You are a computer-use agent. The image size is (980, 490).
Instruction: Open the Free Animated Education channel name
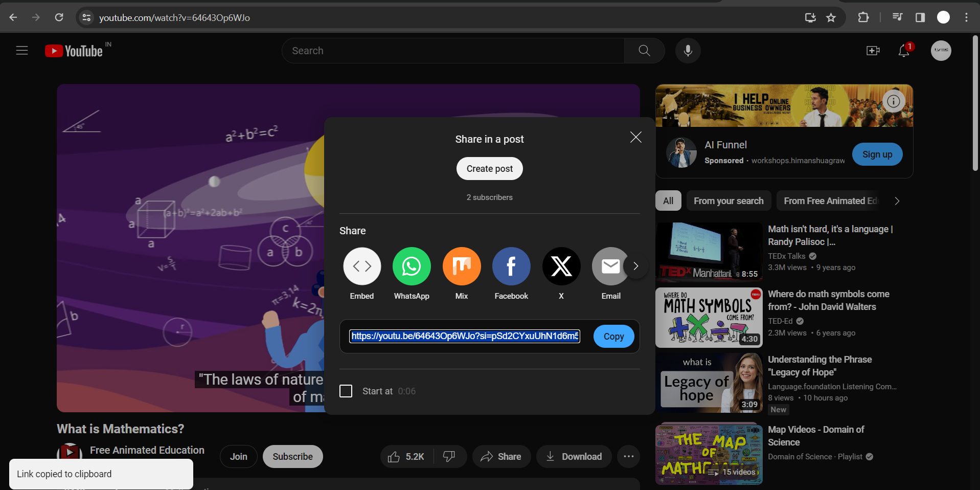(147, 450)
